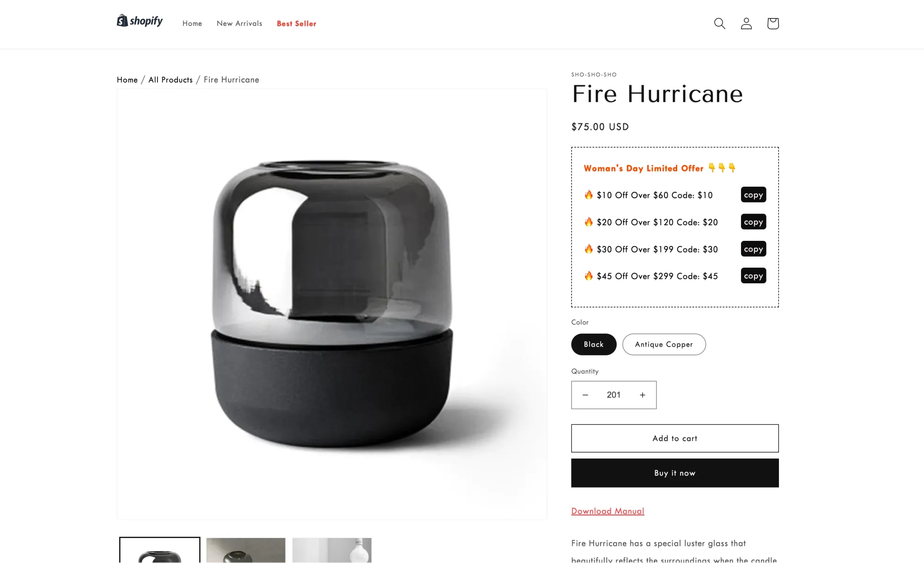Select the Antique Copper color option
This screenshot has width=924, height=563.
(x=664, y=344)
